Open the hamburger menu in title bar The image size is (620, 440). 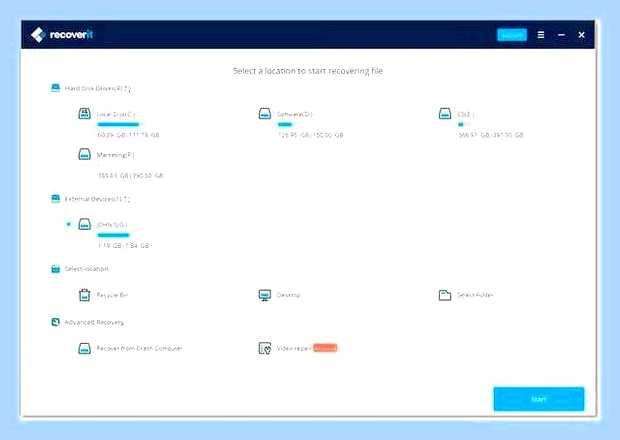point(541,35)
